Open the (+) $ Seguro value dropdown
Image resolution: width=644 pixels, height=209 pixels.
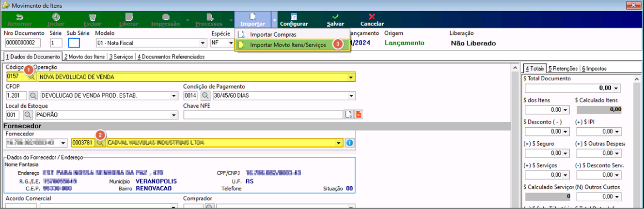tap(565, 154)
